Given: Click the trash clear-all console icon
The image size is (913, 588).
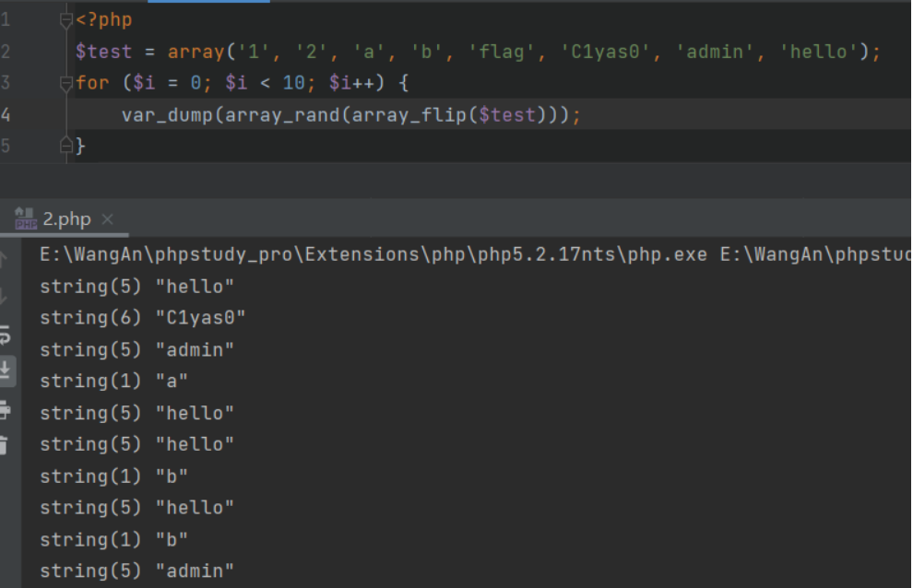Looking at the screenshot, I should tap(4, 445).
